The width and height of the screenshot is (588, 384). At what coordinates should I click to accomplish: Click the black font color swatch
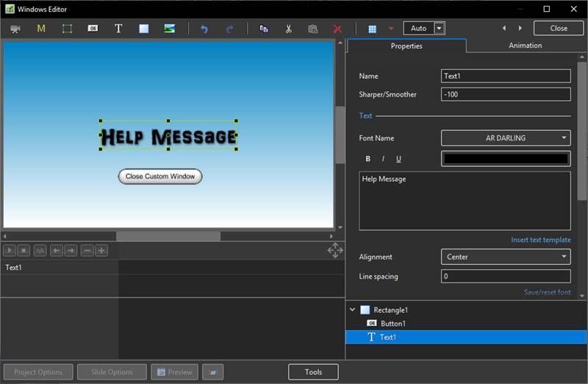pos(506,159)
